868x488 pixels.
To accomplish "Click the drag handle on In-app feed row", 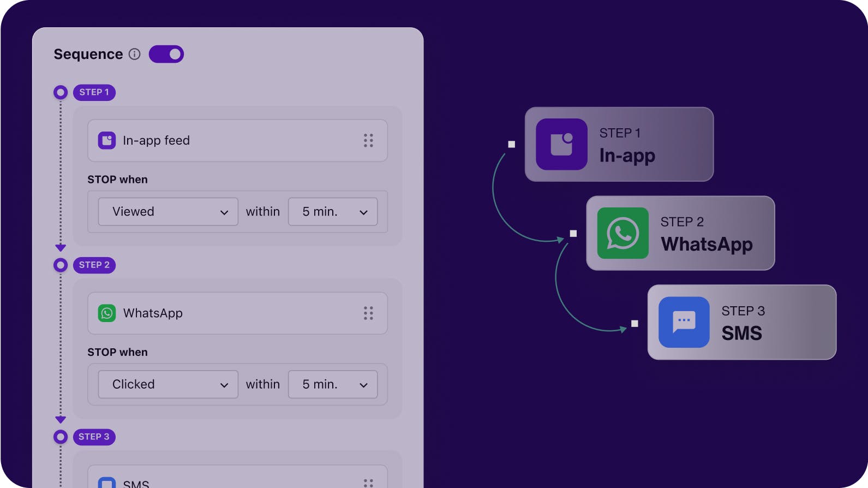I will (x=368, y=140).
